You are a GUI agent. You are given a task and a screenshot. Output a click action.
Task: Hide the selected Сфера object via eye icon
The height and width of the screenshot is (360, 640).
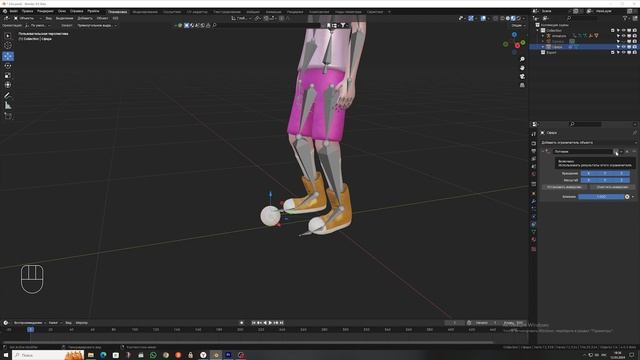[x=623, y=47]
